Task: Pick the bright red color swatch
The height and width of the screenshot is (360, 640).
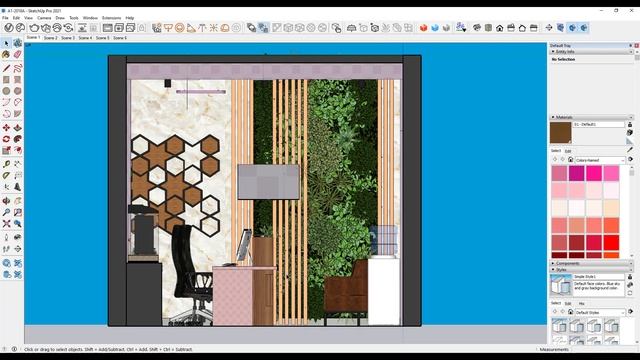Action: pos(611,242)
